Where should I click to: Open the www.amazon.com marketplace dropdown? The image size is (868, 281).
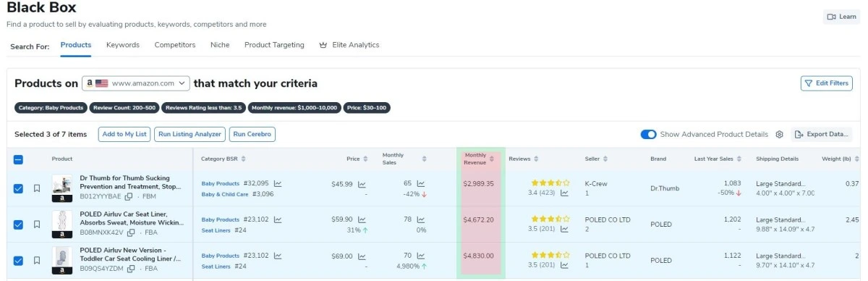(x=135, y=83)
